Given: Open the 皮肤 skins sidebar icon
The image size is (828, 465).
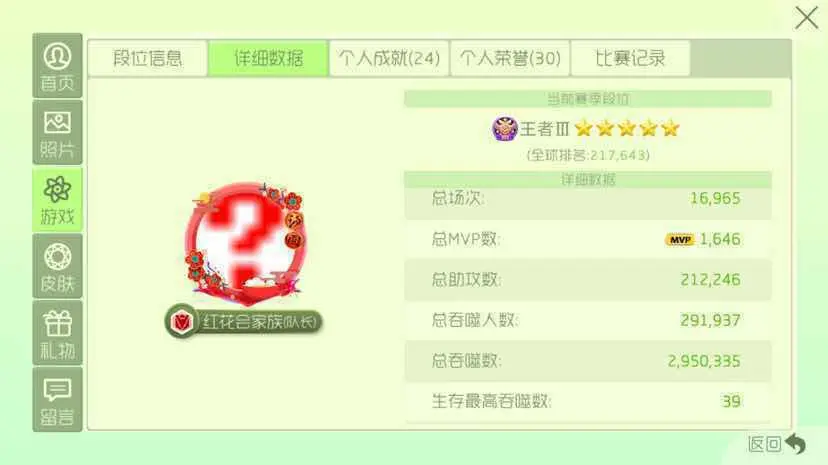Looking at the screenshot, I should 57,266.
